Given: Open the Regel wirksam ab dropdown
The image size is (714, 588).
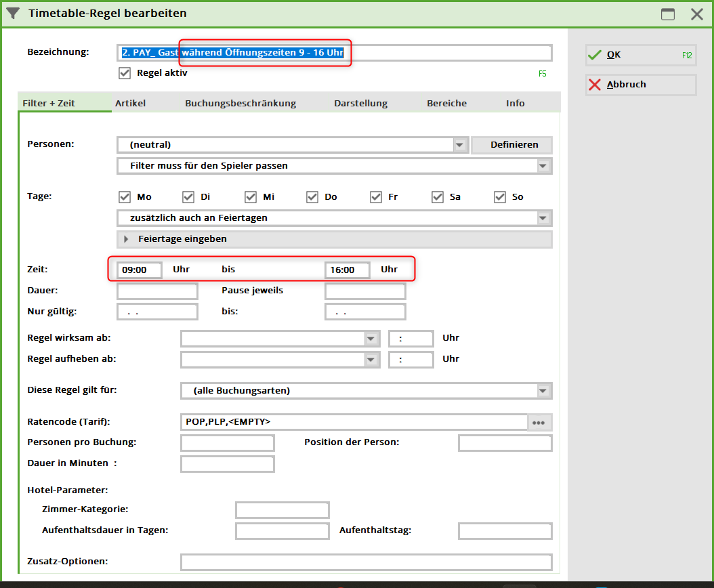Looking at the screenshot, I should (371, 339).
